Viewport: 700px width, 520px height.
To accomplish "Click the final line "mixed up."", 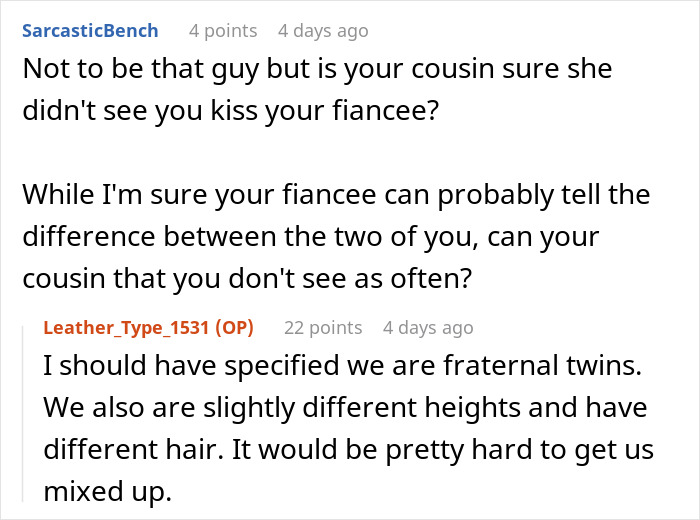I will 108,491.
